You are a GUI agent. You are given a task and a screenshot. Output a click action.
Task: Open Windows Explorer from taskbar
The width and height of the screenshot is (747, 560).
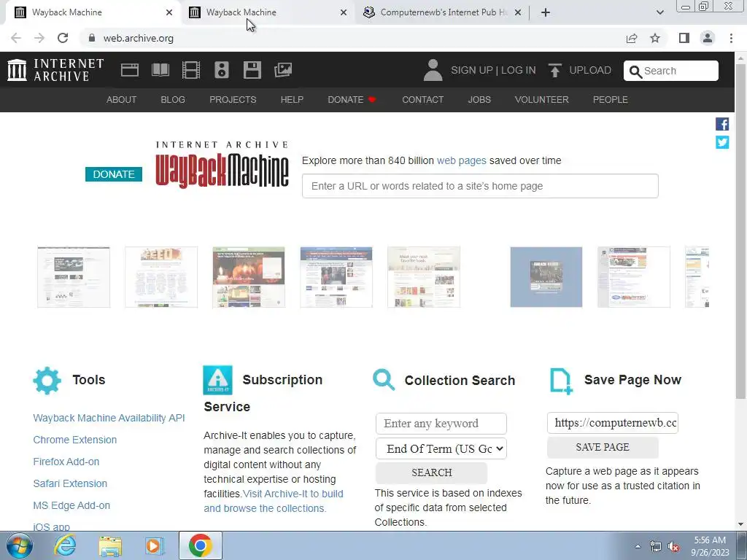[110, 545]
